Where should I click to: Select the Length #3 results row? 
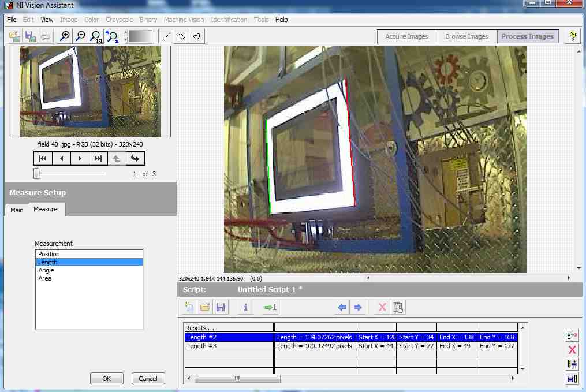click(351, 346)
